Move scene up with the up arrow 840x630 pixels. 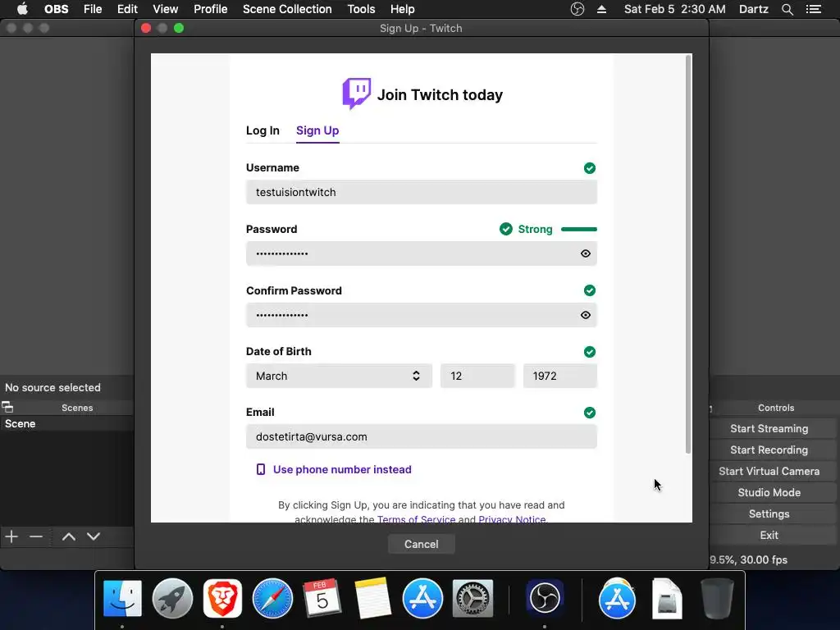[69, 536]
